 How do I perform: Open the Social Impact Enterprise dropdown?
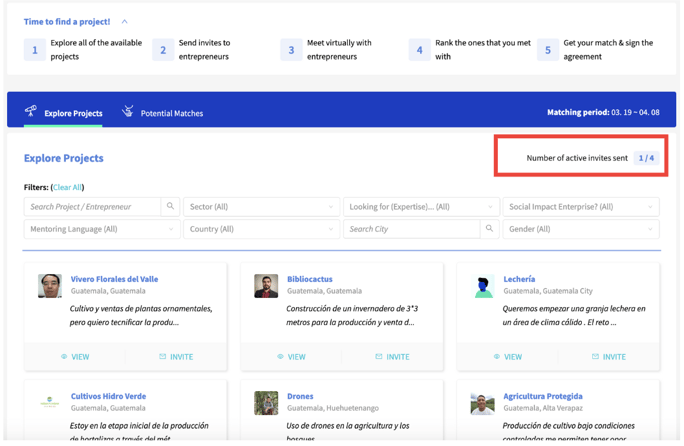[580, 207]
